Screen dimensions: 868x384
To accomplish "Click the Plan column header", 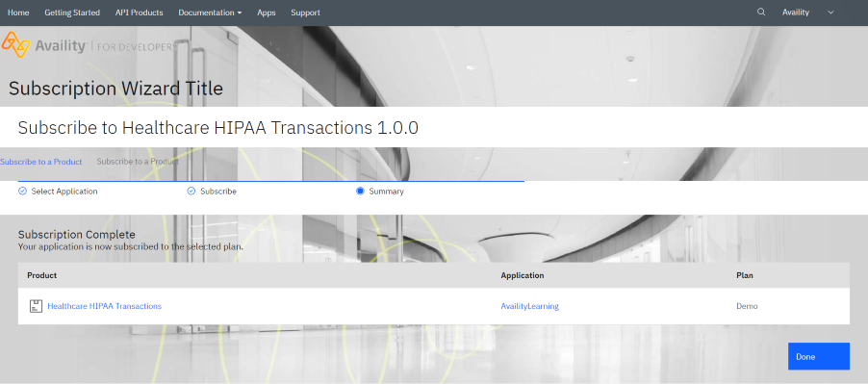I will pyautogui.click(x=745, y=275).
